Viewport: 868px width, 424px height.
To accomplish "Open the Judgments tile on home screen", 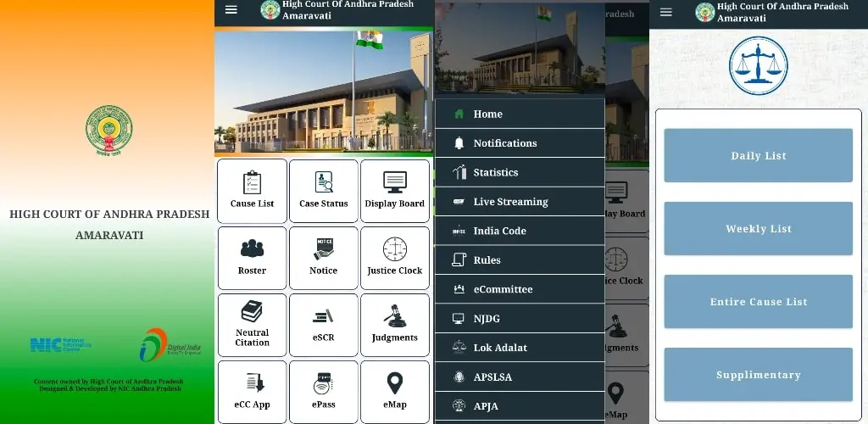I will click(x=395, y=325).
